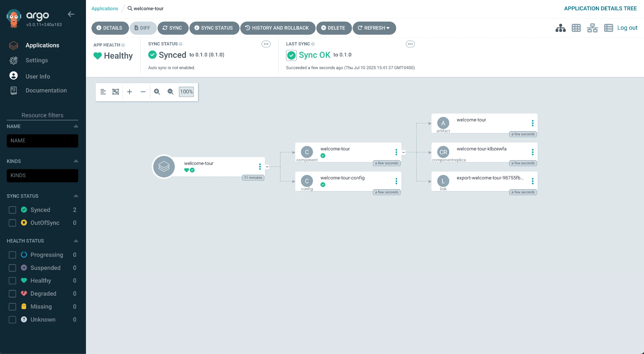This screenshot has width=644, height=354.
Task: Check the Degraded filter checkbox
Action: pyautogui.click(x=12, y=294)
